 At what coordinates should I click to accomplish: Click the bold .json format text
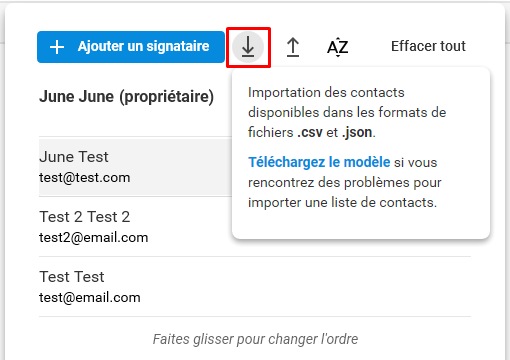tap(357, 133)
